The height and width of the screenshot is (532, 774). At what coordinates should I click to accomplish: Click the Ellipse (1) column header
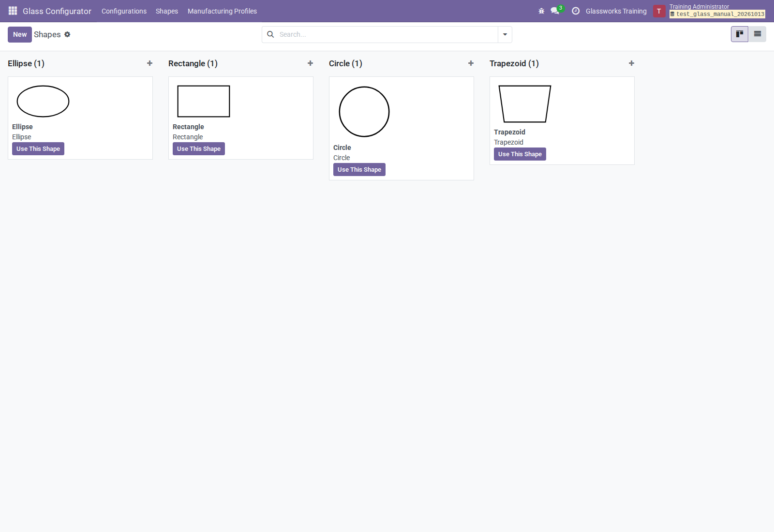click(26, 63)
